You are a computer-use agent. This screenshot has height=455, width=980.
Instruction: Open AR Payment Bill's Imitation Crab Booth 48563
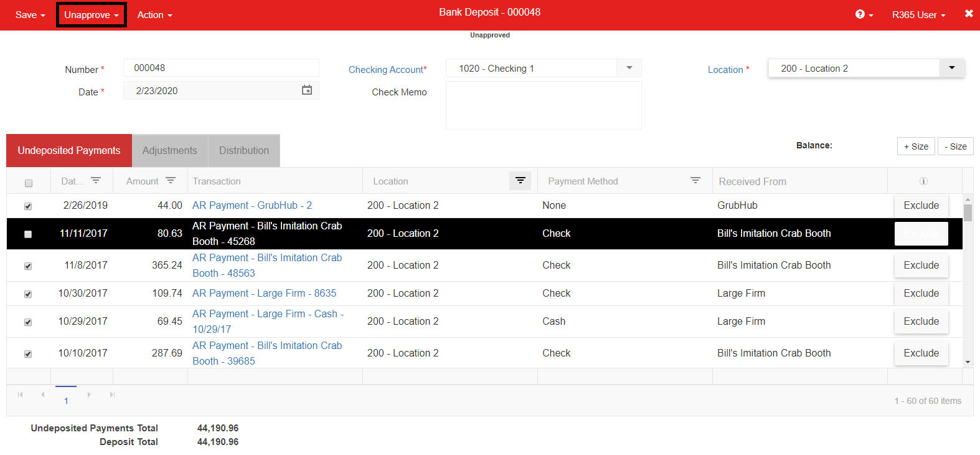click(267, 265)
